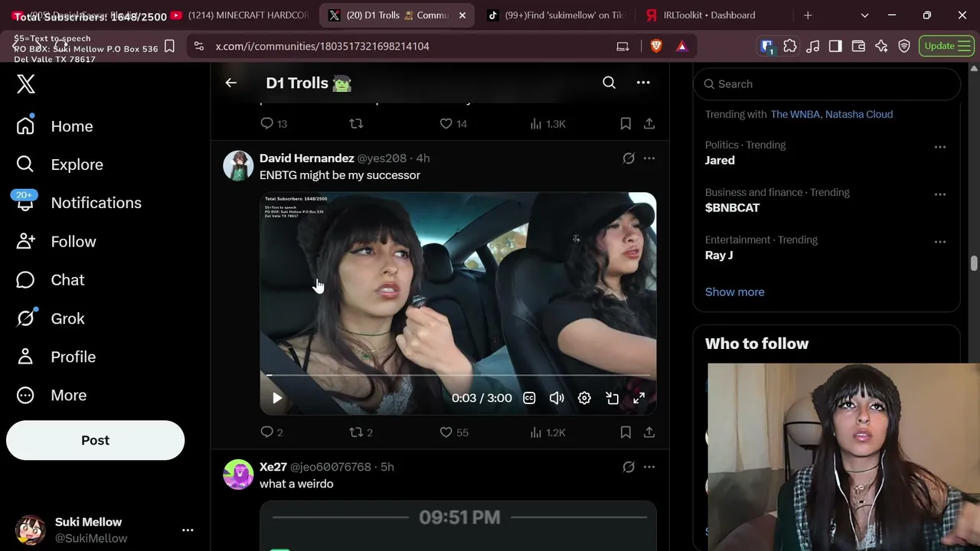Viewport: 980px width, 551px height.
Task: Click the X logo in the sidebar
Action: coord(26,83)
